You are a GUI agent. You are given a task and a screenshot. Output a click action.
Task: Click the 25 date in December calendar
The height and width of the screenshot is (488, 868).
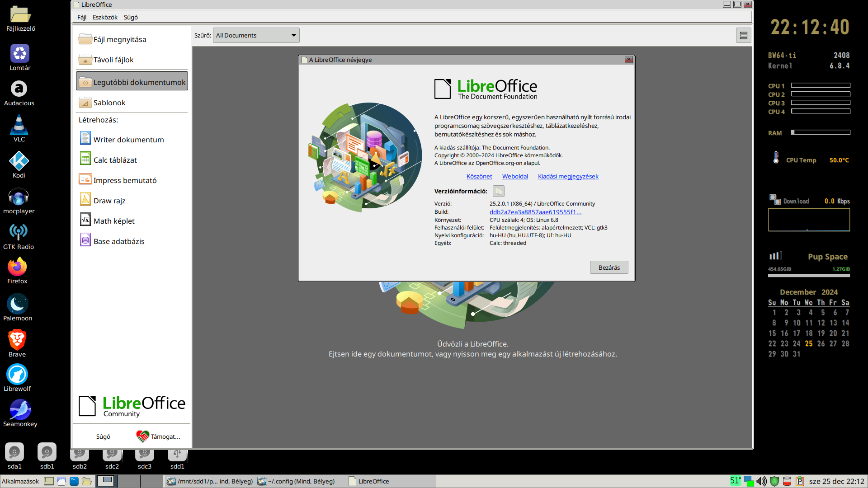click(x=809, y=344)
